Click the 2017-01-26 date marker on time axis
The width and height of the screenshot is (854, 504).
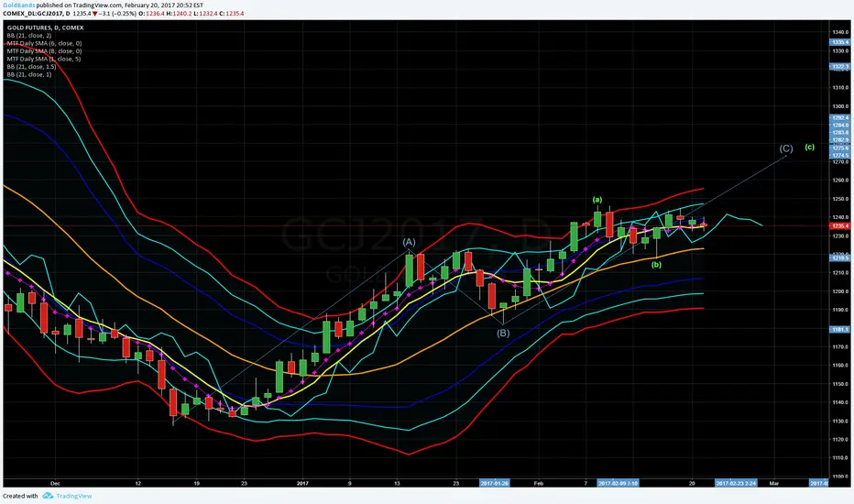[x=495, y=483]
